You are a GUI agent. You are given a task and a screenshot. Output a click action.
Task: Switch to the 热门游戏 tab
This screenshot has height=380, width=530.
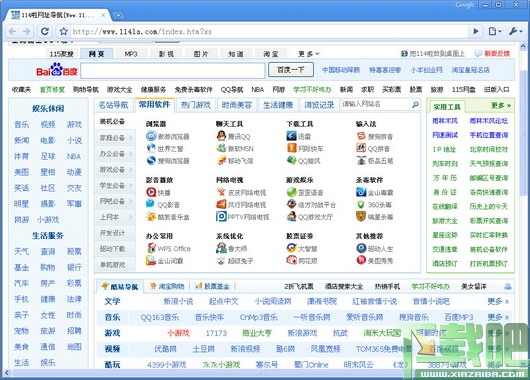tap(196, 105)
